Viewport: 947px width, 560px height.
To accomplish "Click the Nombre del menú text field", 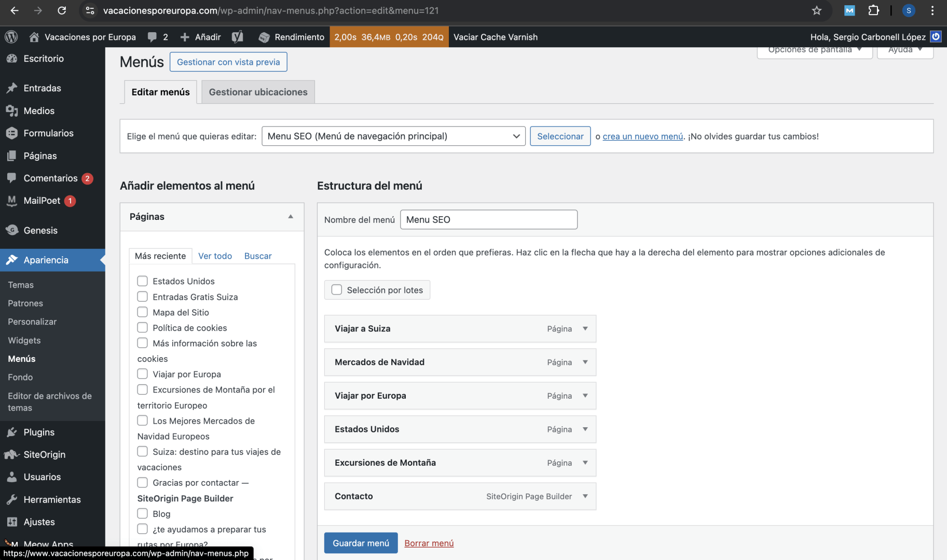I will click(x=488, y=219).
